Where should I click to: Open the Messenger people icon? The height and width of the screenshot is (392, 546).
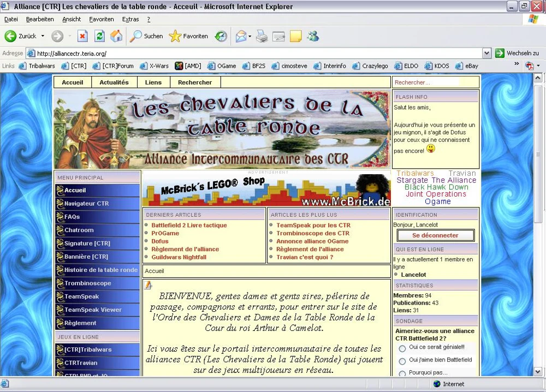pyautogui.click(x=313, y=36)
